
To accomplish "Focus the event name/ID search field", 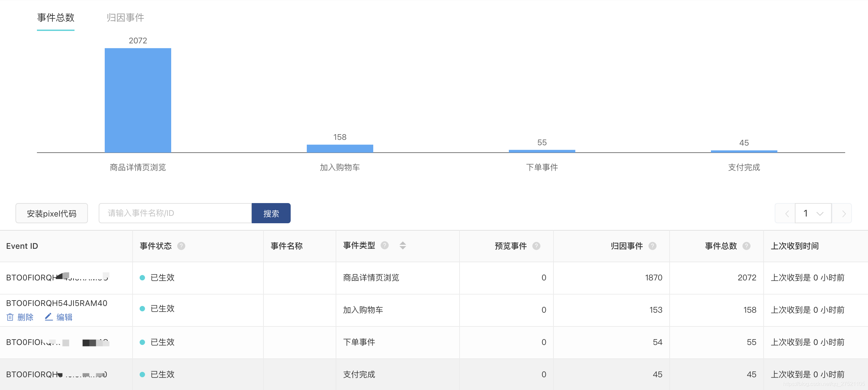I will click(175, 213).
